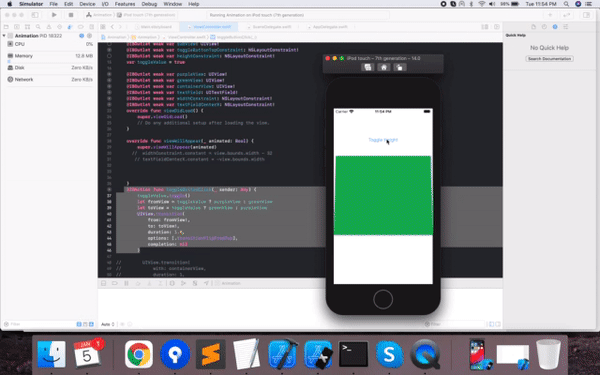The height and width of the screenshot is (375, 600).
Task: Go forward with the editor forward chevron
Action: [x=120, y=27]
